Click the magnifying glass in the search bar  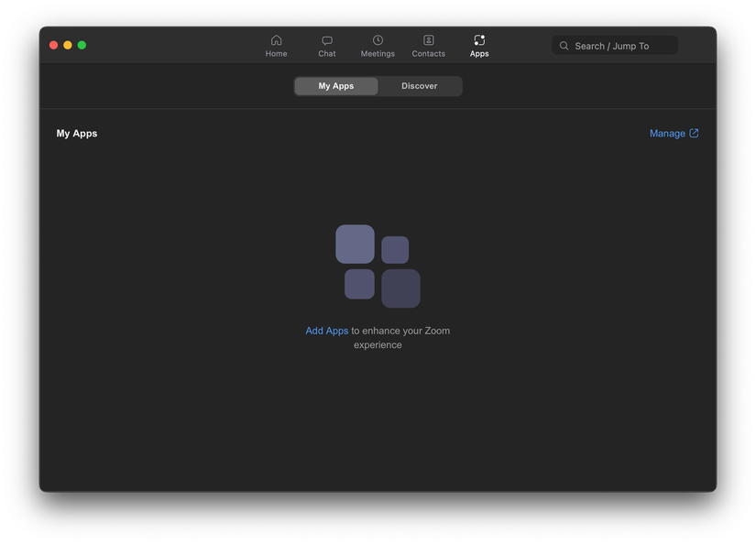564,45
